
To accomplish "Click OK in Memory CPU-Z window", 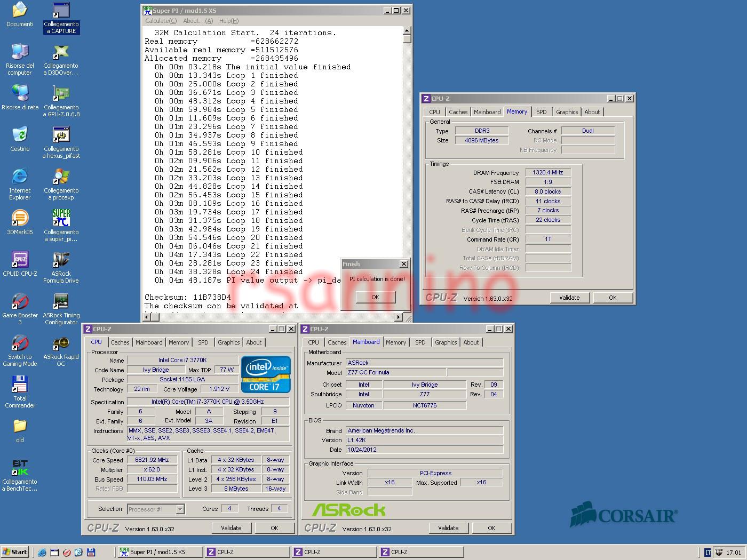I will coord(613,298).
